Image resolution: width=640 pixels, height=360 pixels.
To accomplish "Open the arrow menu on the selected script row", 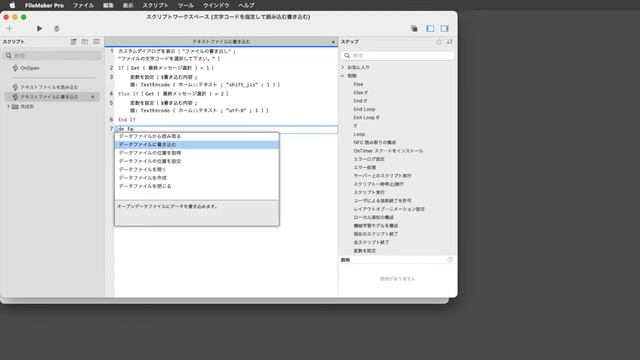I will (x=93, y=97).
